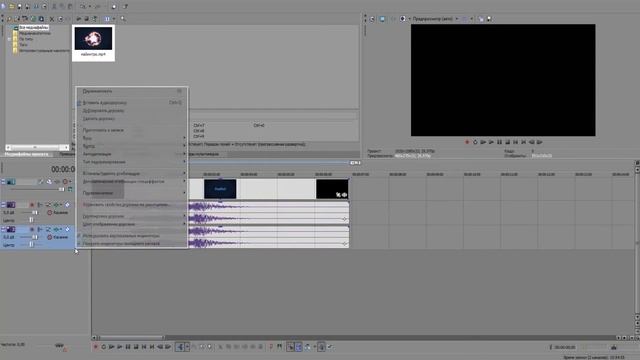Select Все медиафайлы in the media tree
This screenshot has width=640, height=360.
34,28
